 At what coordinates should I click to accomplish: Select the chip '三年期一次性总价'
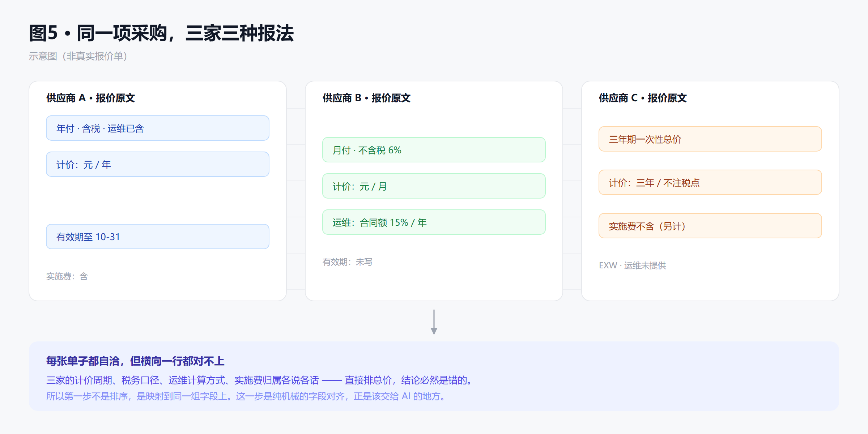710,139
